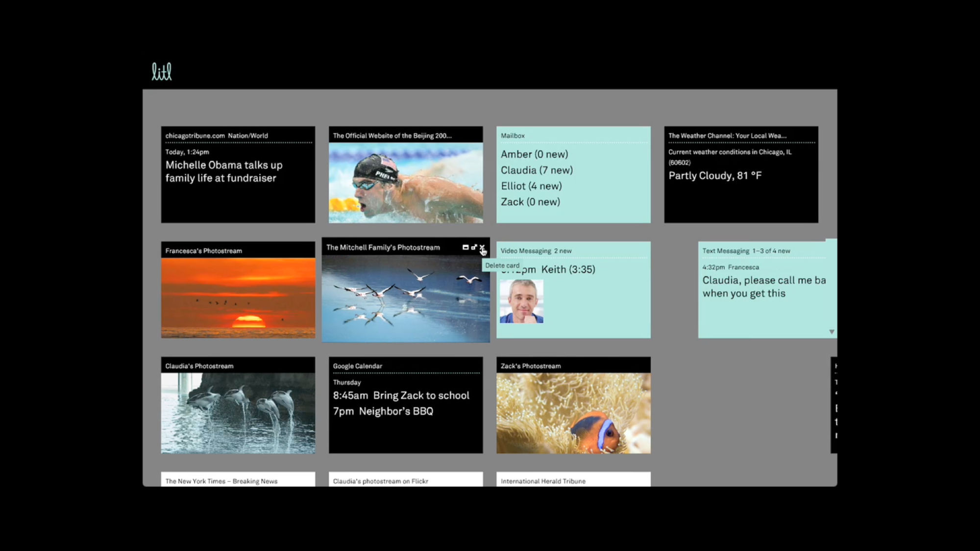980x551 pixels.
Task: Open Google Calendar Neighbor's BBQ event
Action: (383, 411)
